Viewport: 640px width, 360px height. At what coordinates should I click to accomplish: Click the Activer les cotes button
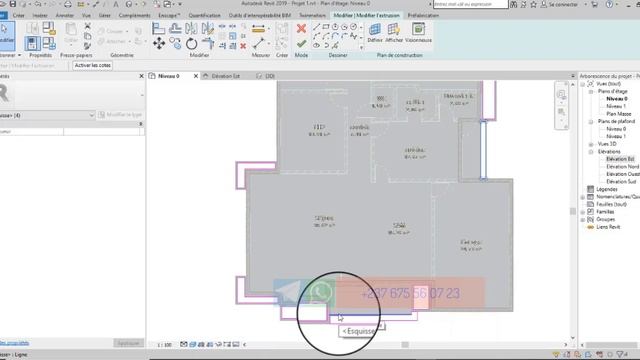pyautogui.click(x=93, y=65)
